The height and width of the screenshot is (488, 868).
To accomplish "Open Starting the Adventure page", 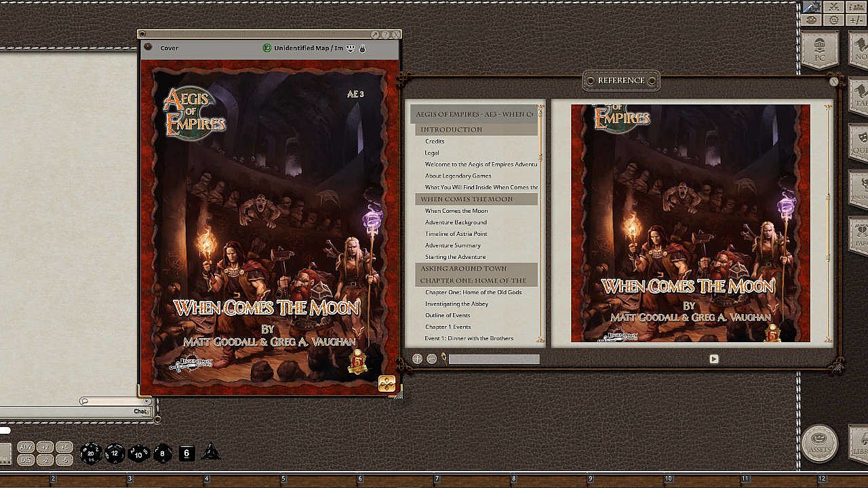I will [456, 257].
